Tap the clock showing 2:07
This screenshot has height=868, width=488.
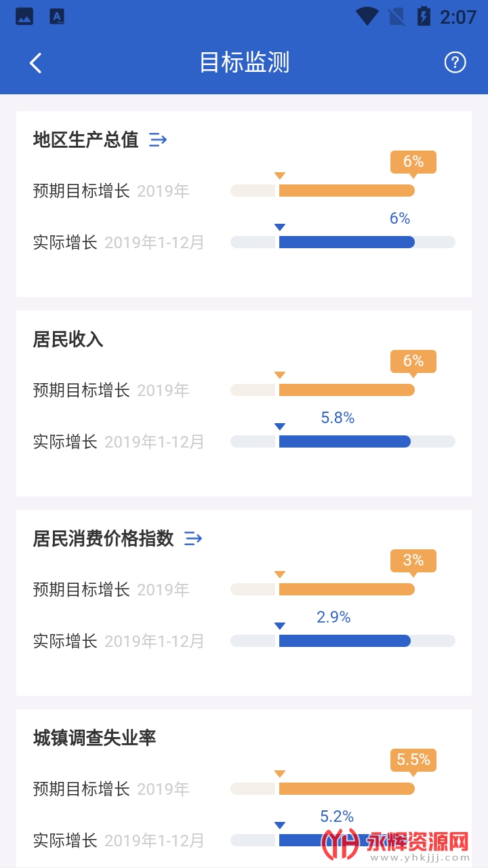pos(458,16)
